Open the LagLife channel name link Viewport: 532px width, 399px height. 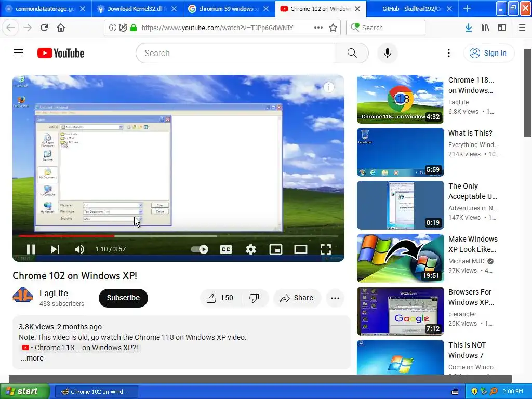point(54,293)
